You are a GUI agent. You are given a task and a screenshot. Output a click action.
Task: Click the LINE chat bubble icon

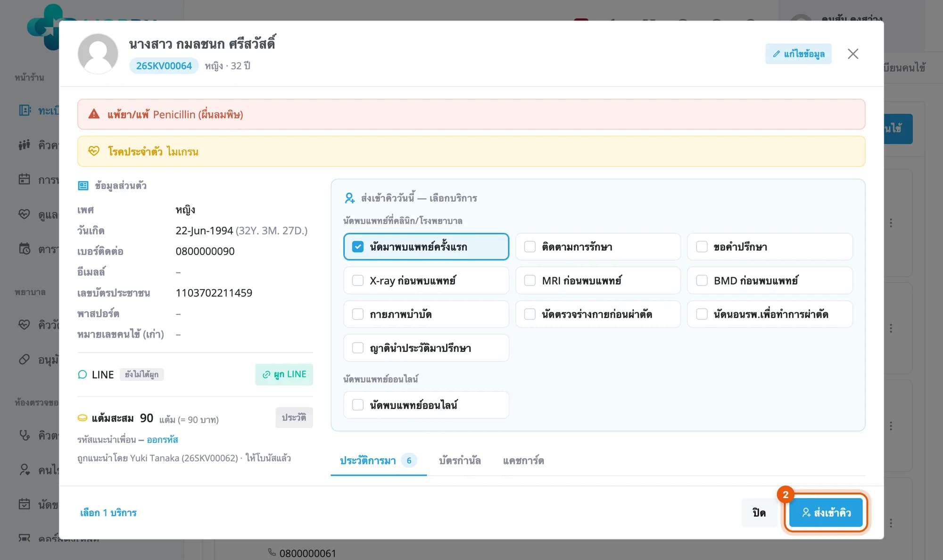[x=83, y=375]
